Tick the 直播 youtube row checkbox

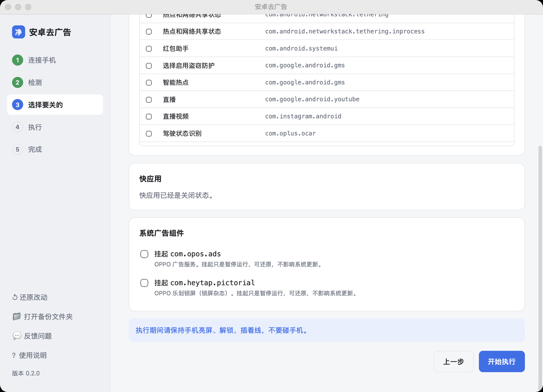[x=149, y=100]
